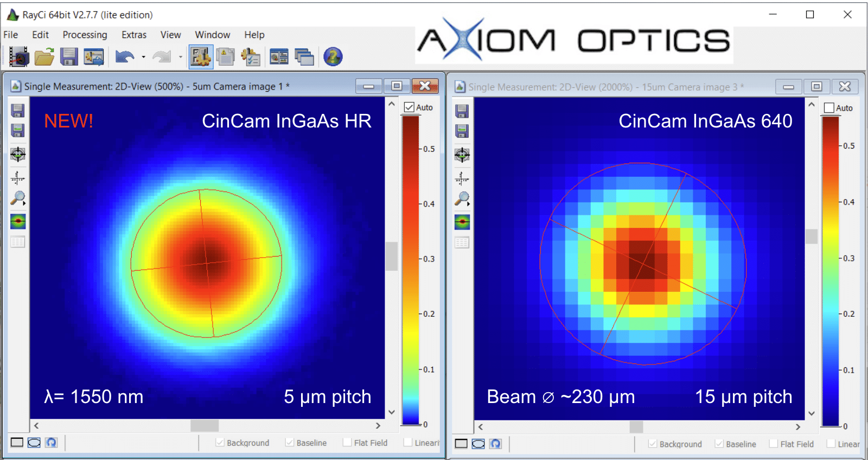
Task: Toggle Baseline checkbox in 5um window
Action: [290, 443]
